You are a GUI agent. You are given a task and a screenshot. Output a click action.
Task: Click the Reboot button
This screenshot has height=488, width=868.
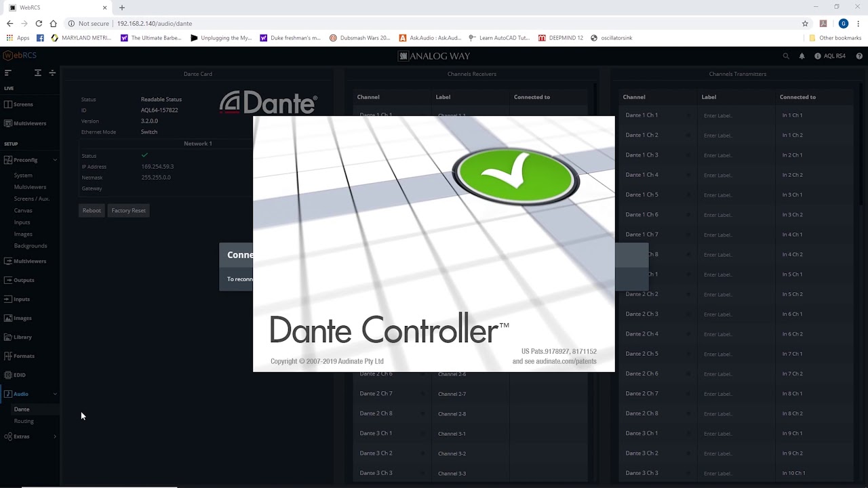click(92, 211)
